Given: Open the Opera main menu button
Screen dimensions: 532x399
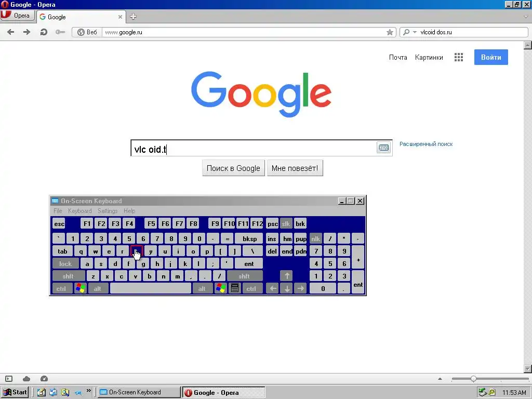Looking at the screenshot, I should 17,16.
